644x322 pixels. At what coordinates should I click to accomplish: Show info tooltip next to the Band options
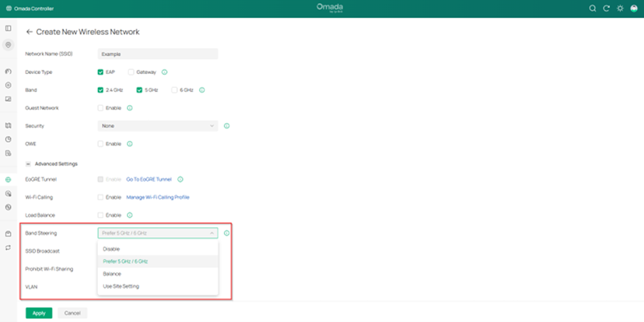(202, 90)
